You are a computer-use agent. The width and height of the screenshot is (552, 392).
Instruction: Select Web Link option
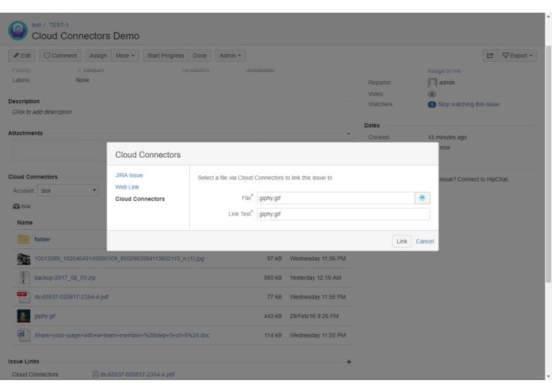click(x=127, y=187)
